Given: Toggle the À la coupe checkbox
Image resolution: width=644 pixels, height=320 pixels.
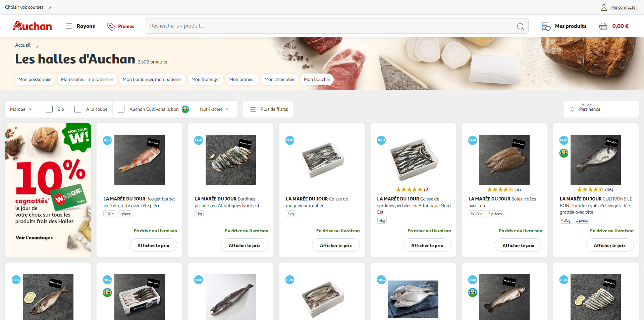Looking at the screenshot, I should (x=78, y=109).
